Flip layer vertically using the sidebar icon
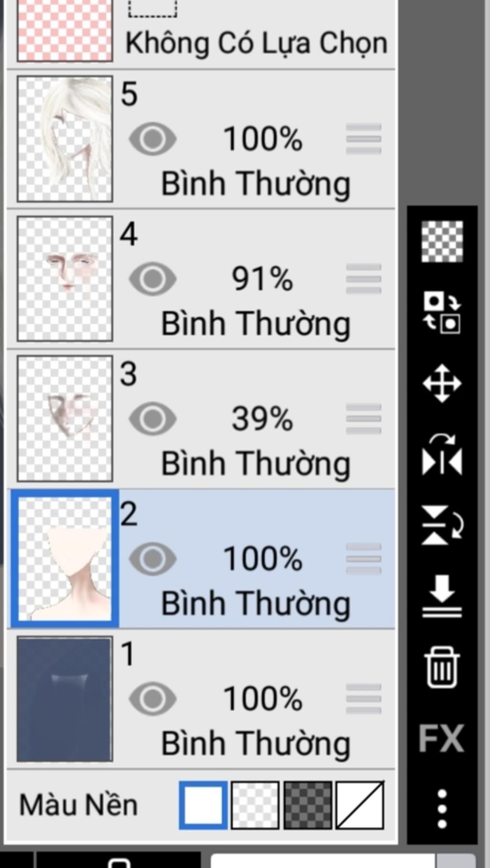Viewport: 490px width, 868px height. coord(442,525)
